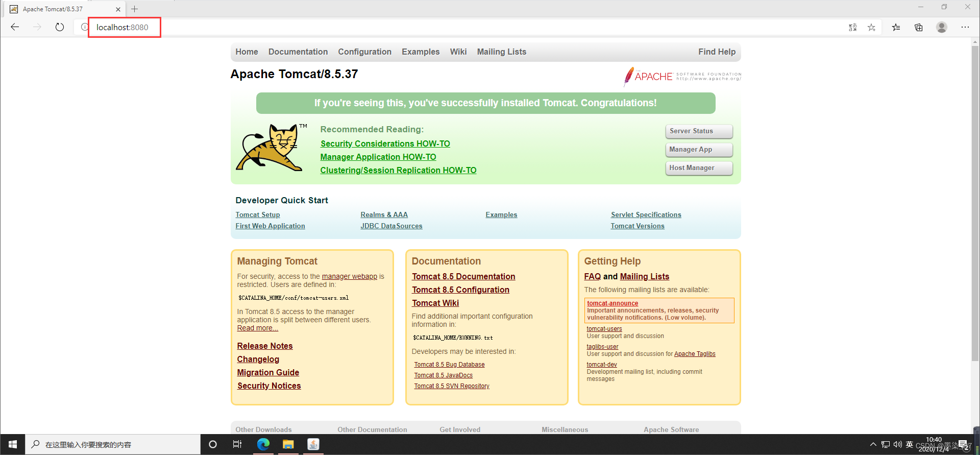
Task: Open the site information icon in the address bar
Action: tap(84, 27)
